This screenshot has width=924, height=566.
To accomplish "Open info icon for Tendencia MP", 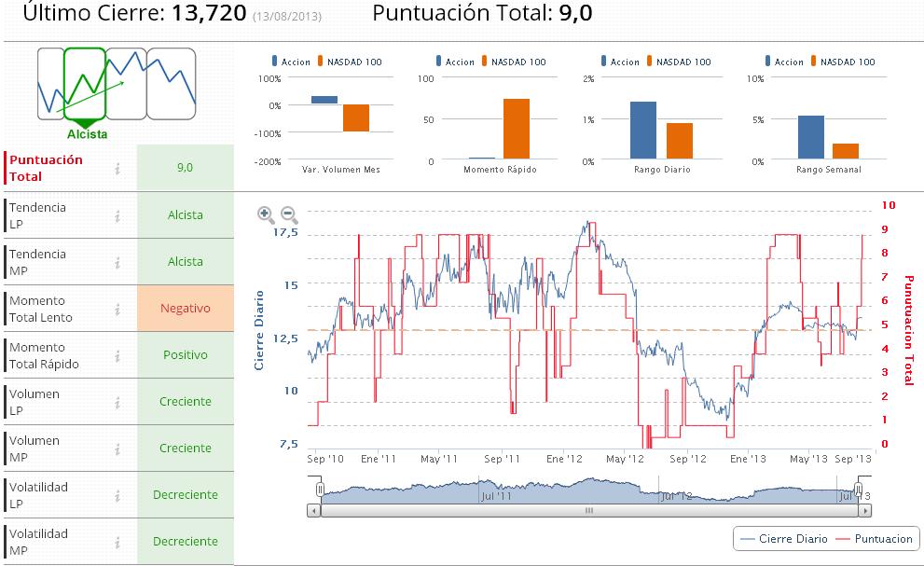I will (117, 263).
